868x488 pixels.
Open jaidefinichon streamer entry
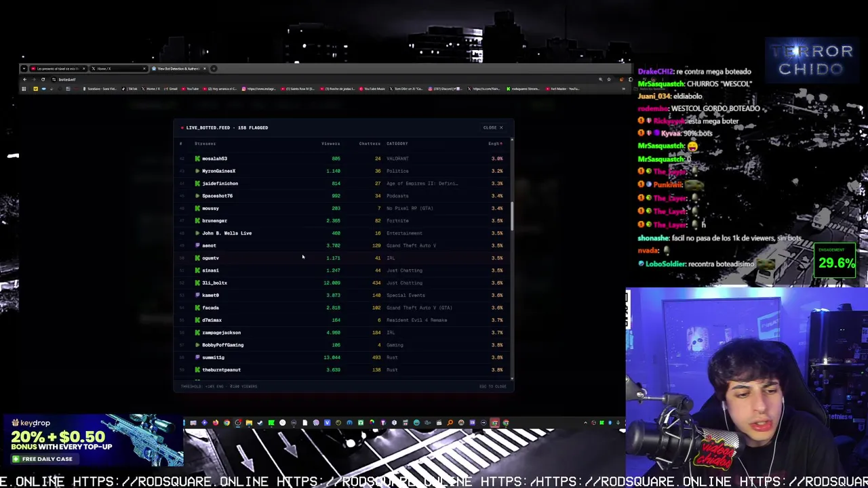(x=220, y=184)
